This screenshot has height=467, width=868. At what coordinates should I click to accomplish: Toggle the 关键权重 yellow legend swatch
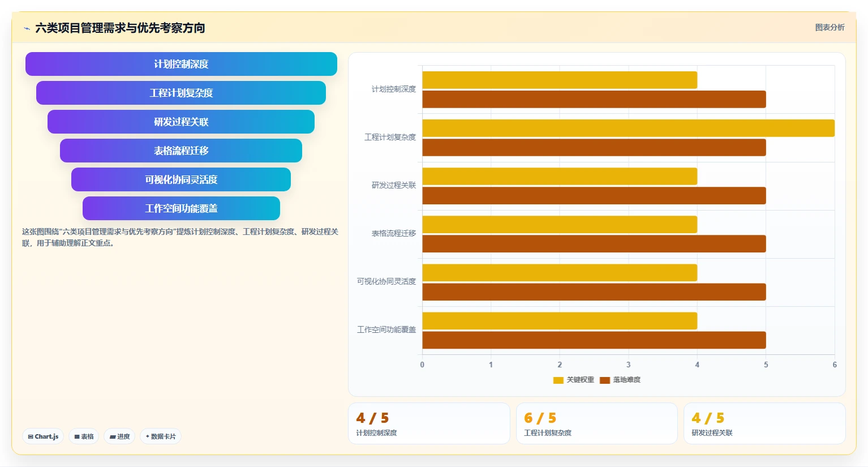(x=558, y=380)
